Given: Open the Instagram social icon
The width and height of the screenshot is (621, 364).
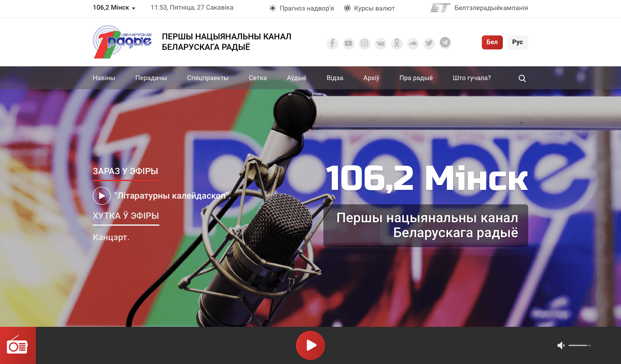Looking at the screenshot, I should (365, 43).
